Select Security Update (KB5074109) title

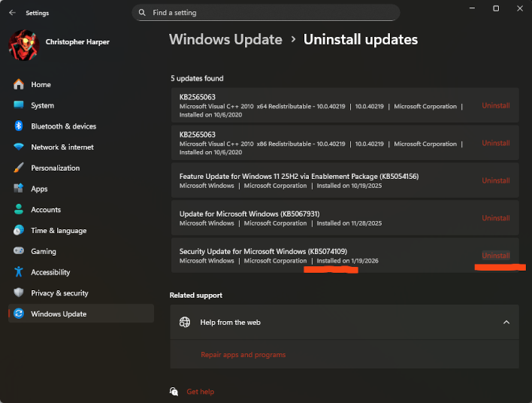pos(263,251)
